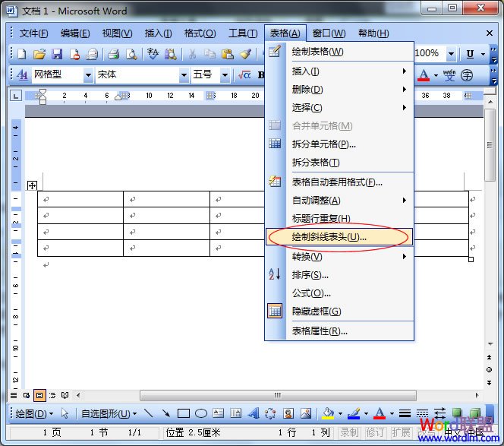Click the Line Color brush swatch
Screen dimensions: 504x446
pos(354,413)
